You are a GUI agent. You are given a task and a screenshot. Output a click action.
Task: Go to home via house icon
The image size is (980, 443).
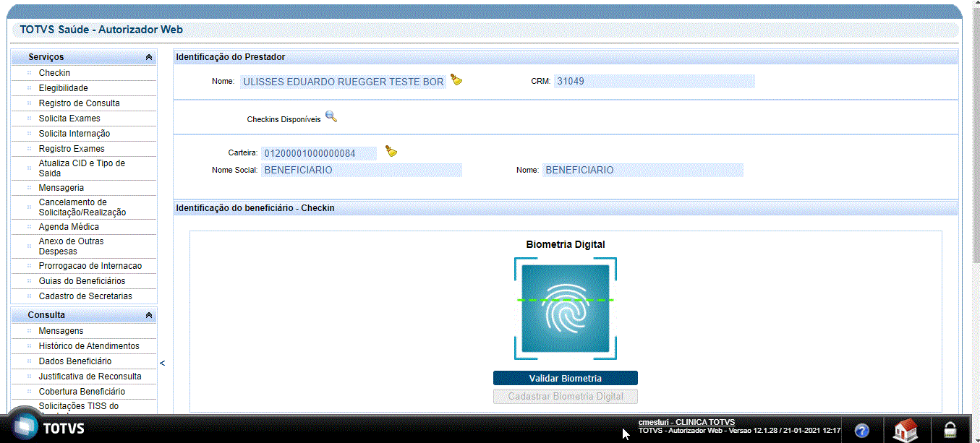tap(906, 430)
